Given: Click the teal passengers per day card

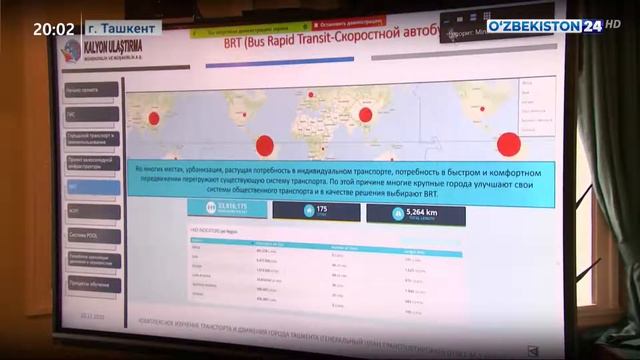Looking at the screenshot, I should coord(227,208).
